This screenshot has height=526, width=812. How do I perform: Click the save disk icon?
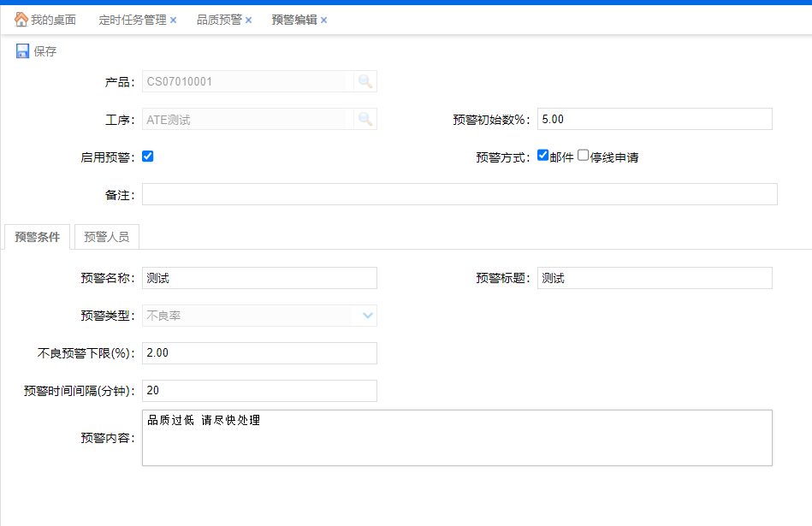click(x=22, y=51)
